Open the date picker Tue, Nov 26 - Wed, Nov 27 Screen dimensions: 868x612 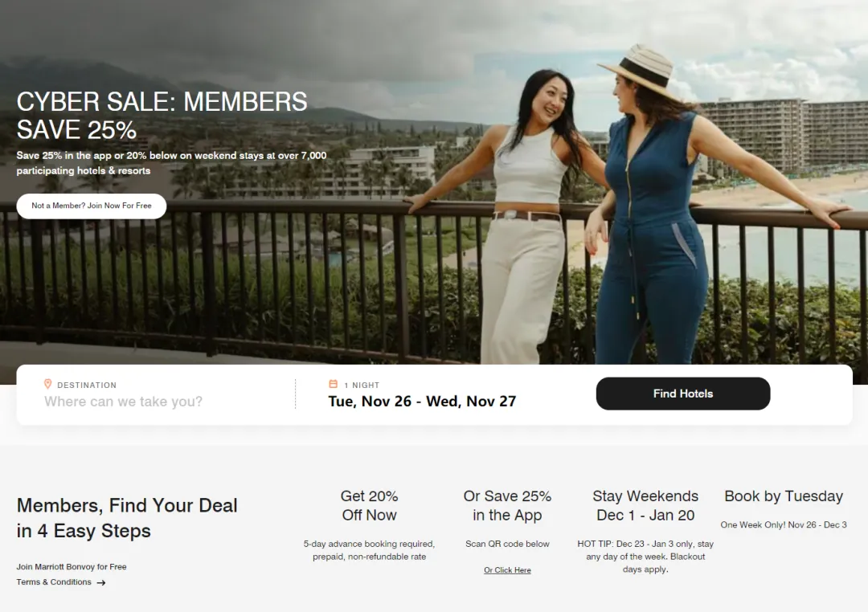(x=422, y=402)
